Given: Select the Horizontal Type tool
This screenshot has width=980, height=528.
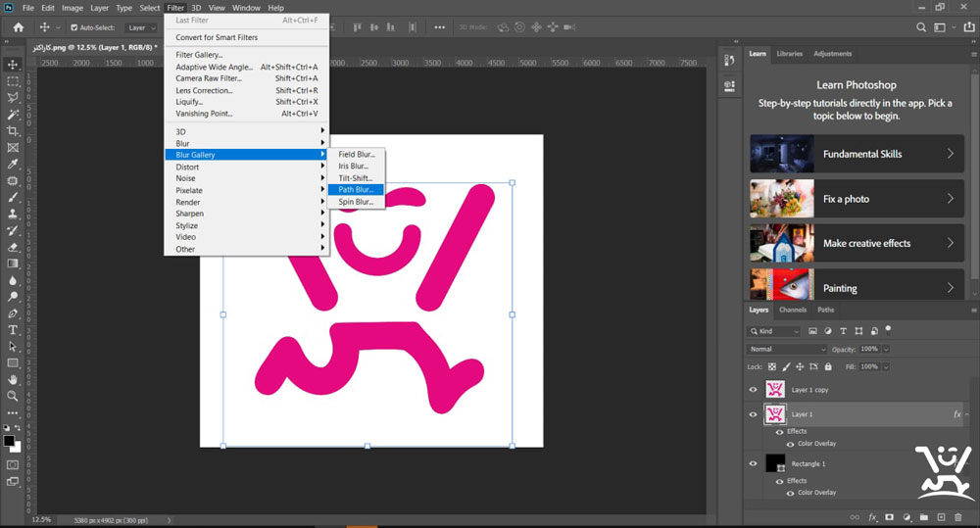Looking at the screenshot, I should pos(13,330).
